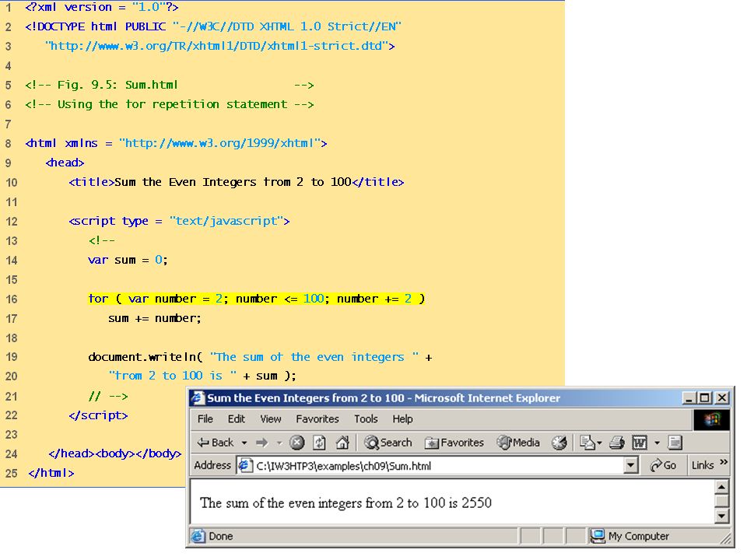The height and width of the screenshot is (560, 747).
Task: Maximize the Internet Explorer window
Action: (705, 397)
